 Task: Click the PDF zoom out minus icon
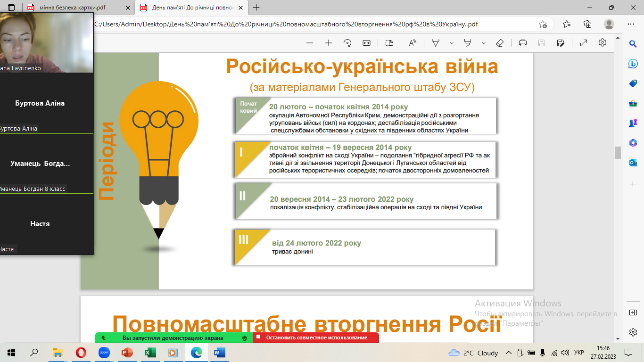[310, 43]
